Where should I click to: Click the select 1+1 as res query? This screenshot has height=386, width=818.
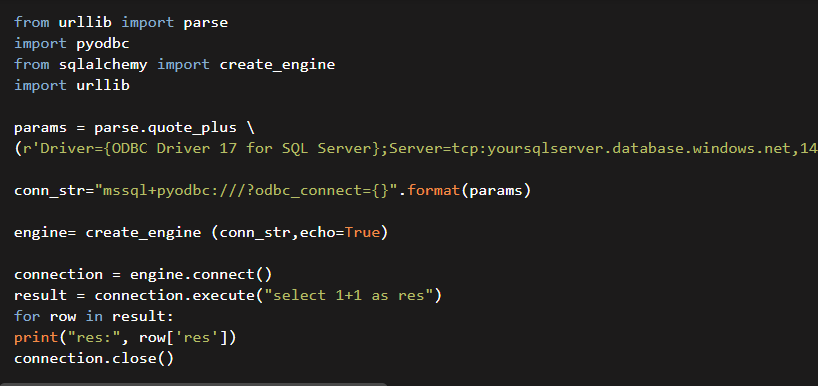[x=348, y=296]
